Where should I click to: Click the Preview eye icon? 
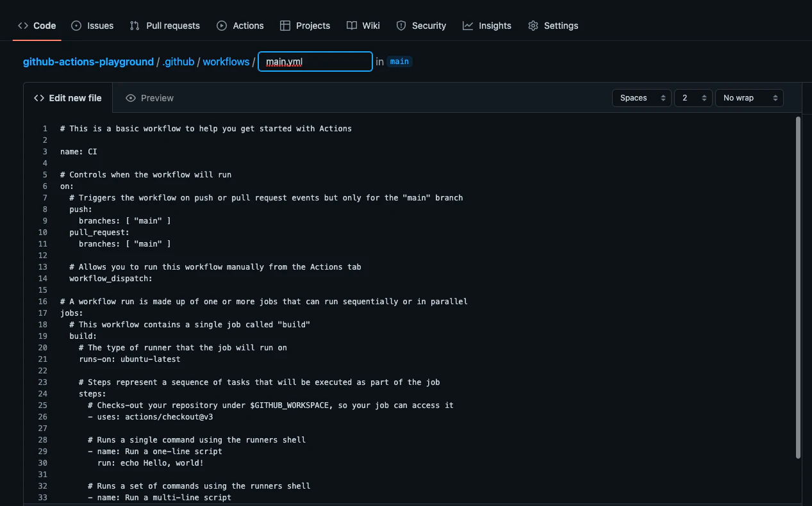click(131, 98)
